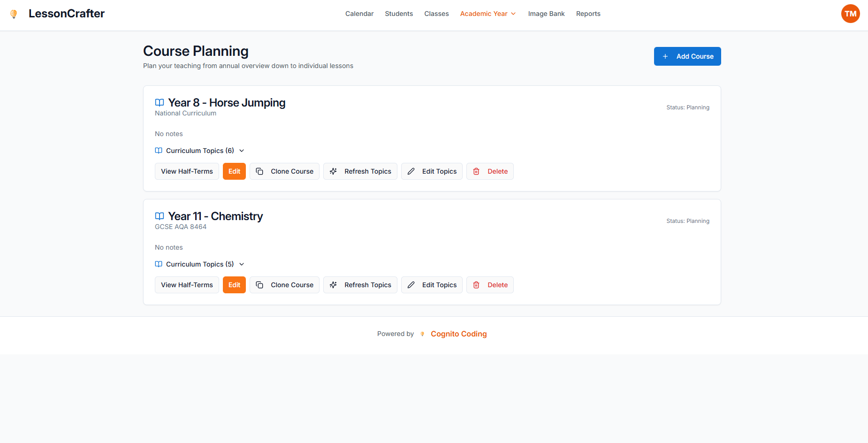Navigate to the Image Bank section
The width and height of the screenshot is (868, 443).
(x=546, y=14)
